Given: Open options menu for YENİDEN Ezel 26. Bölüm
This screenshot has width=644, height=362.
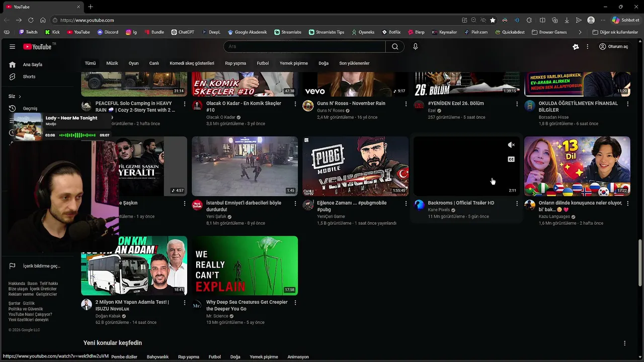Looking at the screenshot, I should click(517, 104).
